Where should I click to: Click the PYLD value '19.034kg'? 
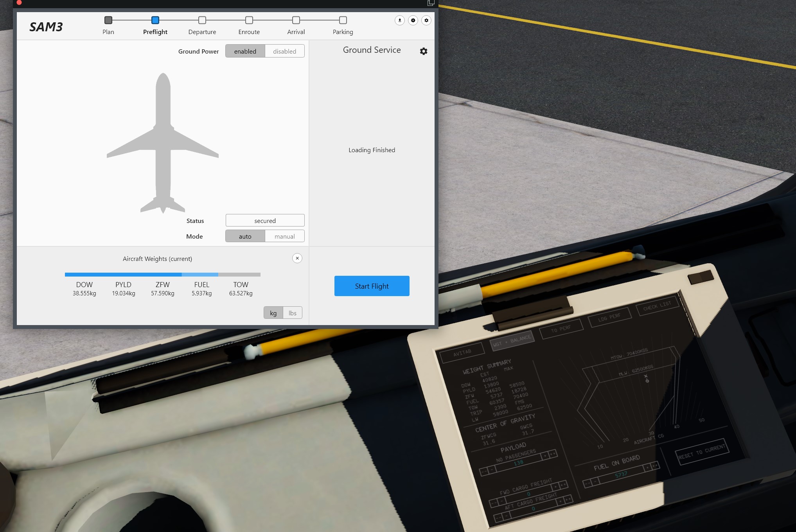click(x=124, y=293)
